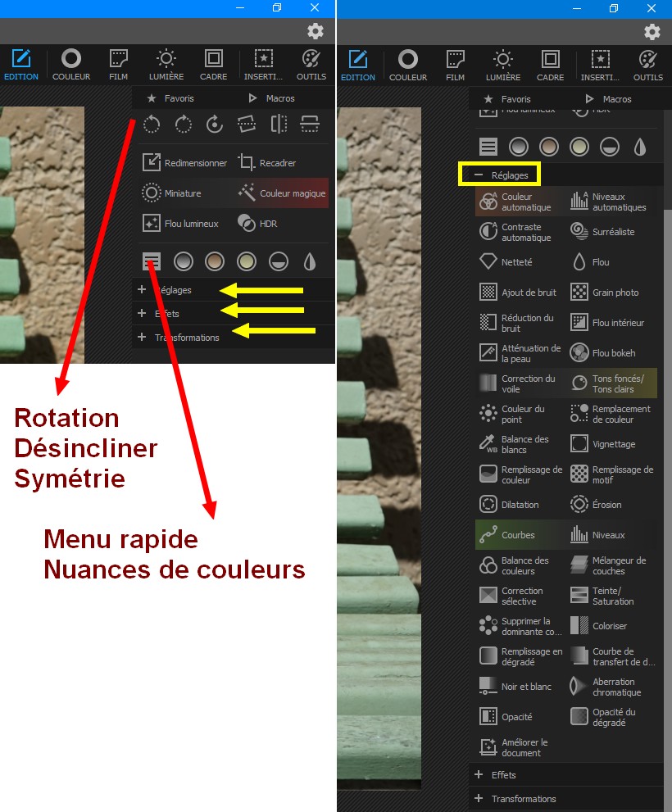
Task: Rotate clockwise icon in left window
Action: [x=184, y=125]
